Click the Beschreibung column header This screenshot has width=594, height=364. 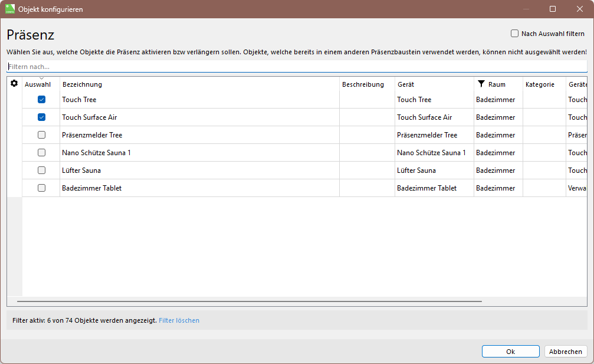(x=363, y=84)
